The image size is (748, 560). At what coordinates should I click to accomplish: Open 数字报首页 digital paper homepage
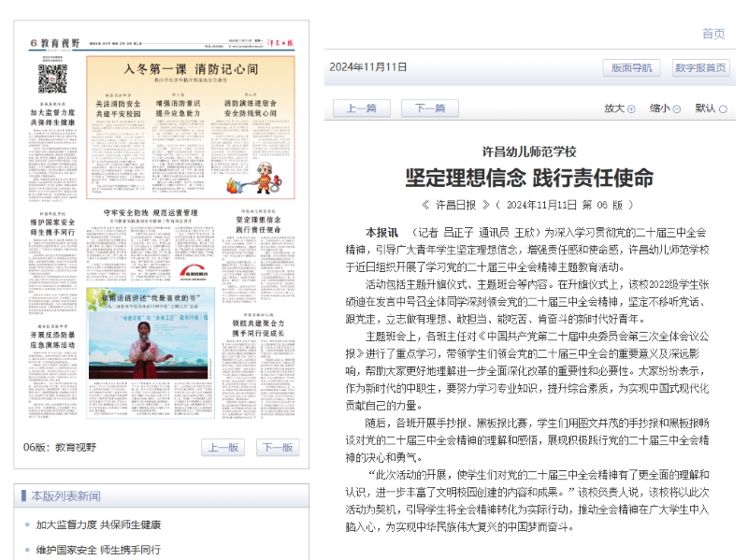700,68
